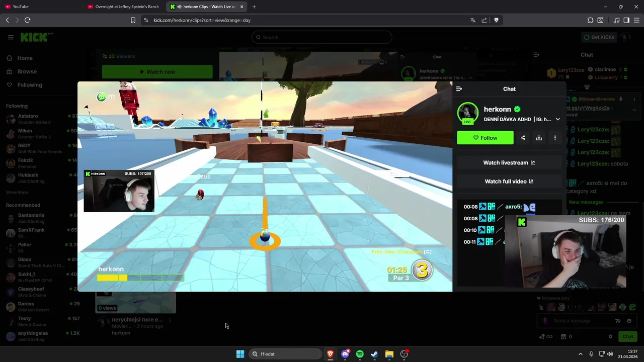This screenshot has height=362, width=644.
Task: Click the Watch now button
Action: [x=157, y=72]
